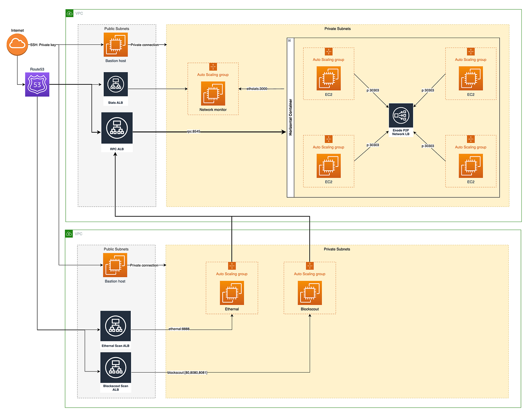Click the 'SSH: Private key' connection label
This screenshot has width=532, height=417.
click(43, 45)
